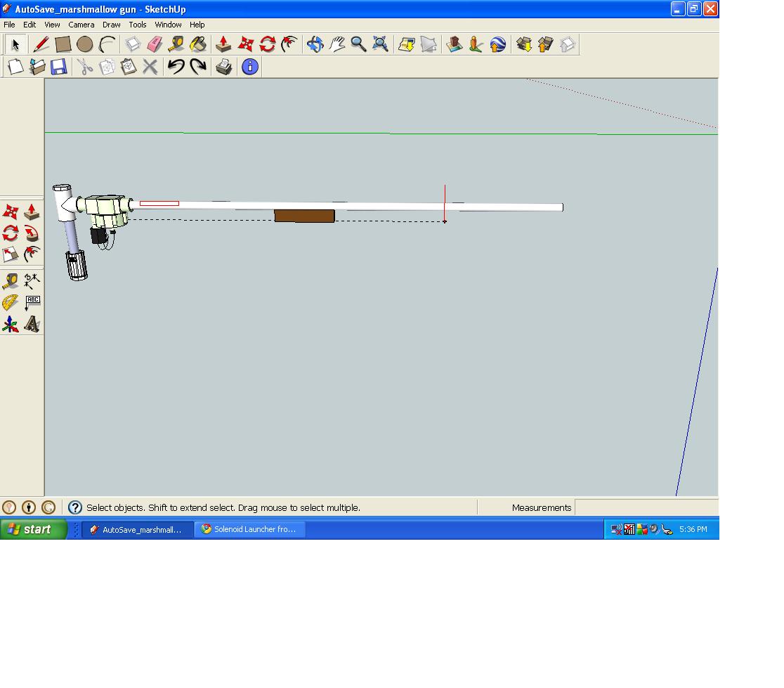Click the Zoom Extents icon
The image size is (784, 688).
381,45
